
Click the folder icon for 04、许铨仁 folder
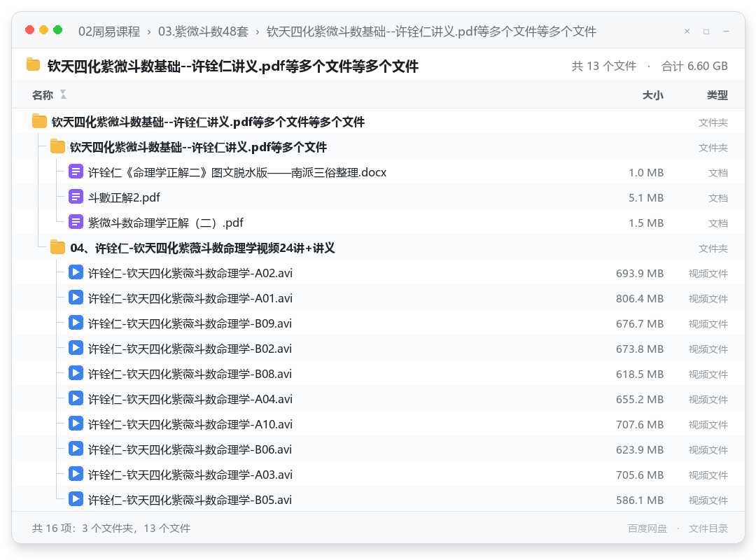[57, 247]
